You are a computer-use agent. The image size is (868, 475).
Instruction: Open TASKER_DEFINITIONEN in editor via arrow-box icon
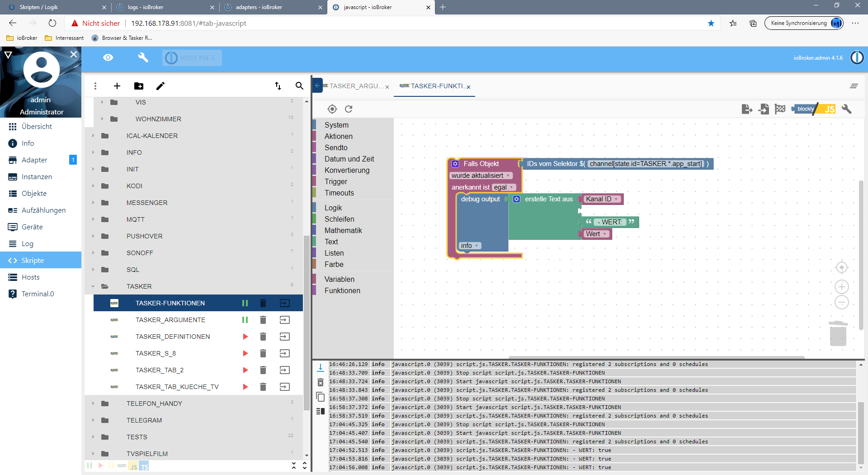(284, 337)
